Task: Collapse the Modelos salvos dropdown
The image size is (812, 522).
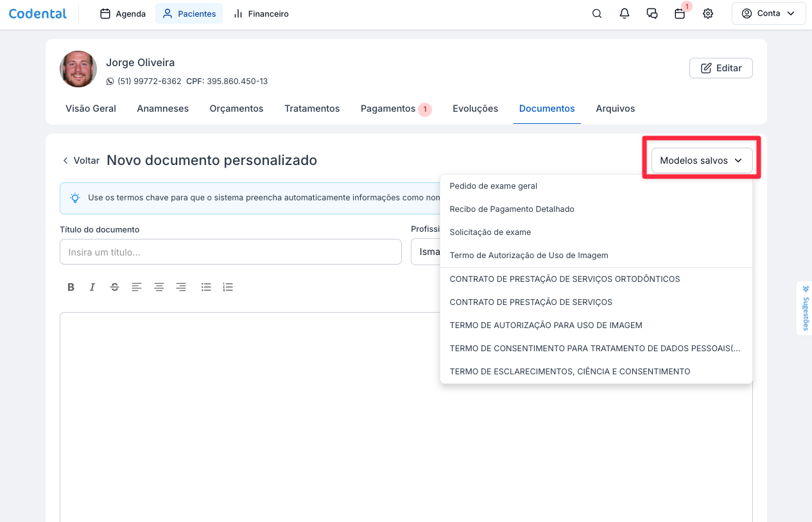Action: pyautogui.click(x=701, y=161)
